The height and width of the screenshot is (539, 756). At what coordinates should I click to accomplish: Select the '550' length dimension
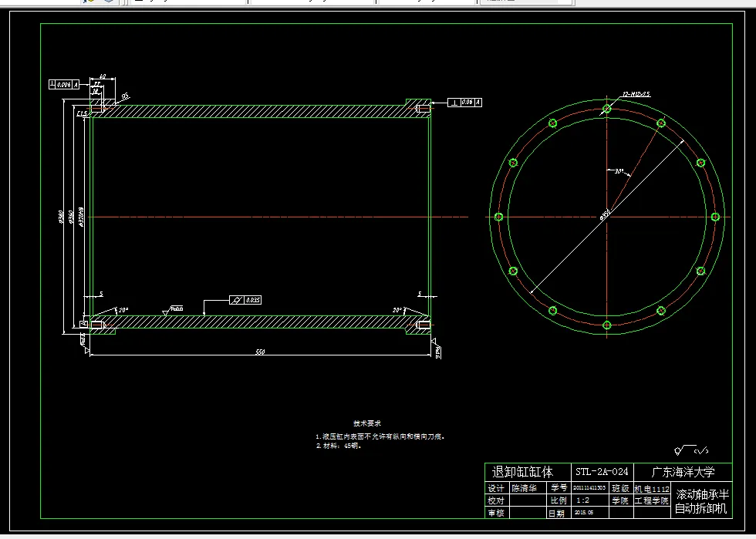pyautogui.click(x=260, y=352)
